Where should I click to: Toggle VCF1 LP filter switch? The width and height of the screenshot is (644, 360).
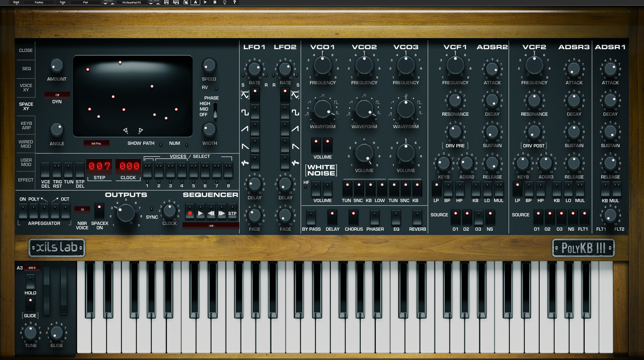click(436, 189)
